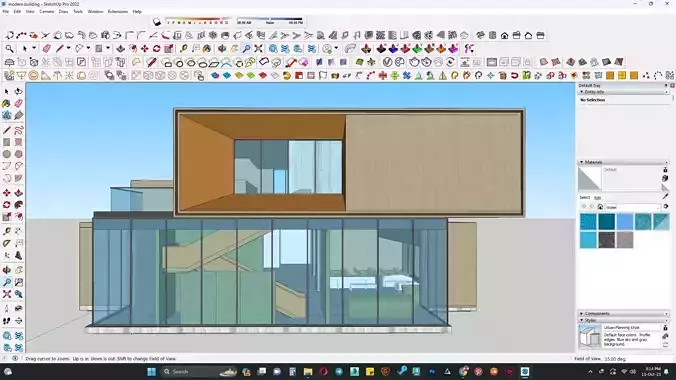This screenshot has width=676, height=380.
Task: Toggle the Show/Hide Shadows button
Action: tap(157, 22)
